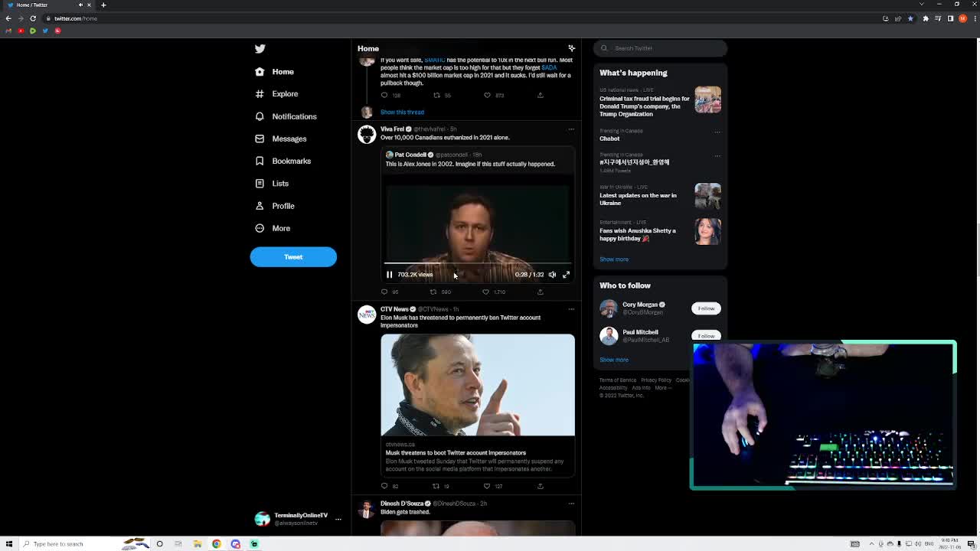
Task: Open File Explorer from taskbar
Action: pos(198,544)
